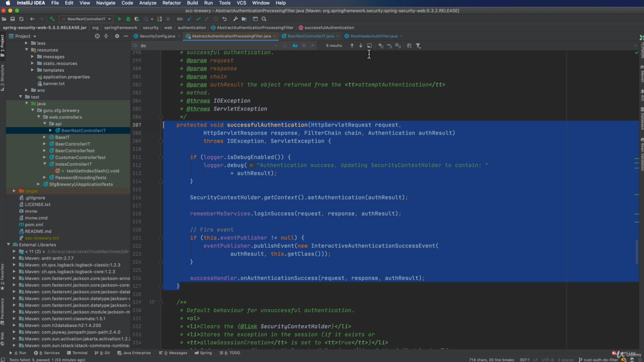
Task: Jump to previous search occurrence arrow
Action: 352,46
